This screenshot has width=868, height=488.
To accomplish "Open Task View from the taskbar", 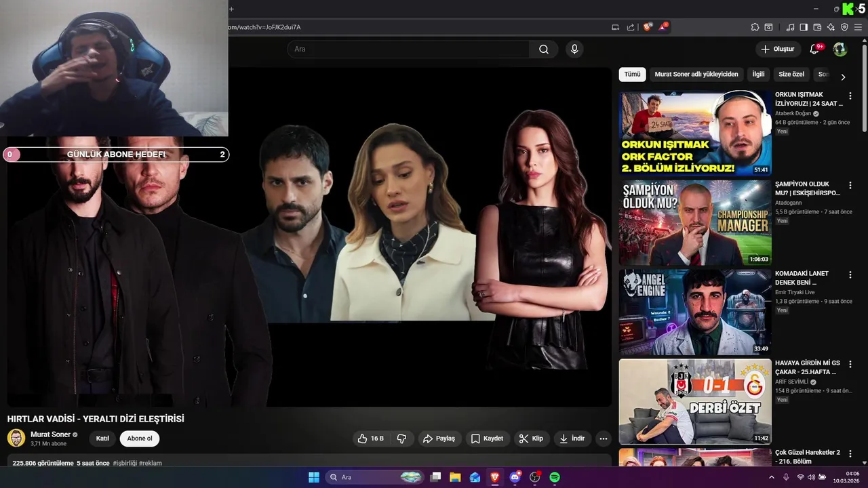I will coord(436,477).
